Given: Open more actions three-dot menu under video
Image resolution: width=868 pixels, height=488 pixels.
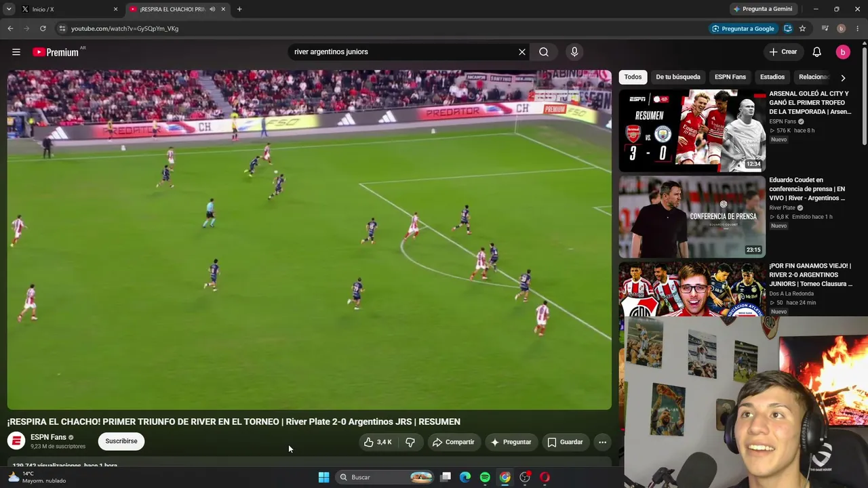Looking at the screenshot, I should (x=602, y=442).
